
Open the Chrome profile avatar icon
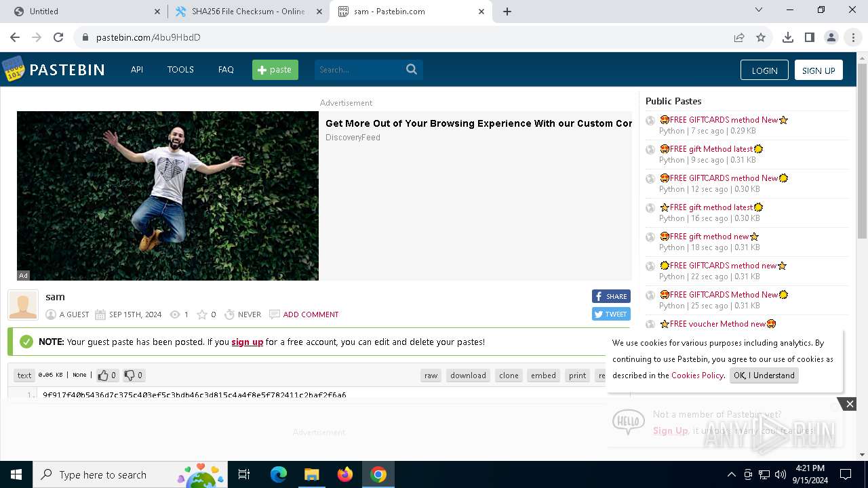point(831,37)
